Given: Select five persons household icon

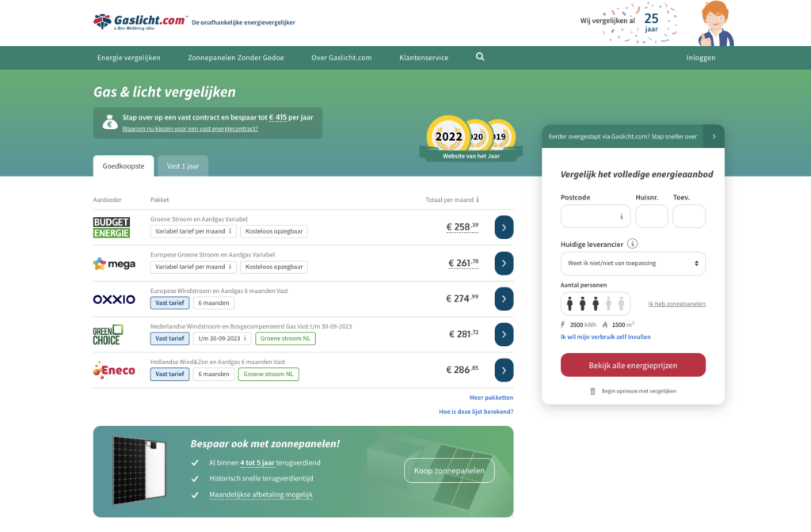Looking at the screenshot, I should 621,304.
